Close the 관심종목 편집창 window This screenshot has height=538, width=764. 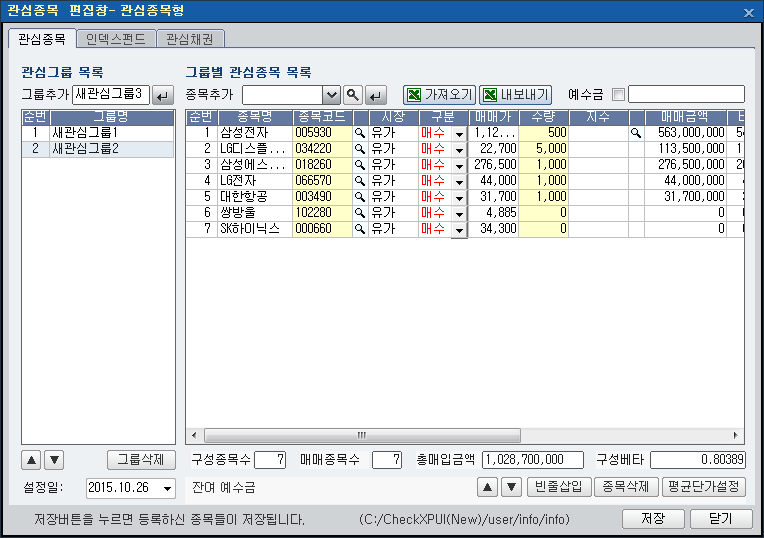[x=749, y=13]
